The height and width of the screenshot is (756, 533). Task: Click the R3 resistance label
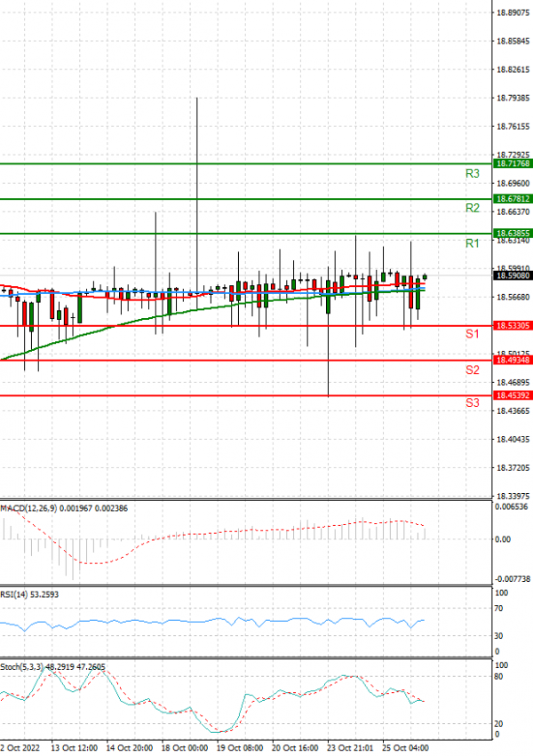(473, 173)
